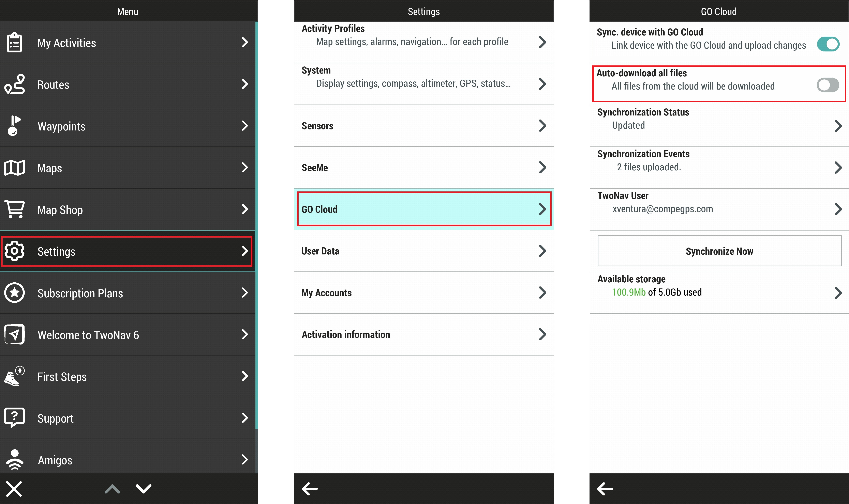Tap the up arrow in Menu footer
This screenshot has width=849, height=504.
113,489
